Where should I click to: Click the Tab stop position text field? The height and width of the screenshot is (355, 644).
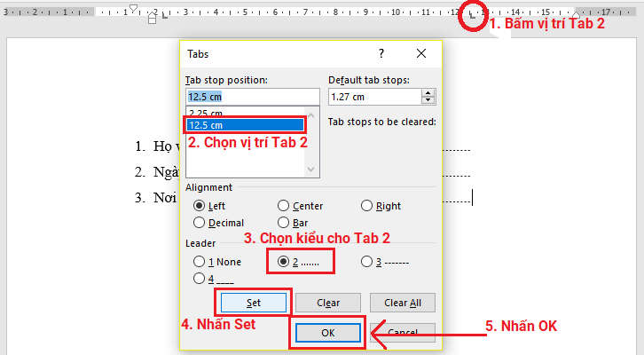(x=252, y=97)
